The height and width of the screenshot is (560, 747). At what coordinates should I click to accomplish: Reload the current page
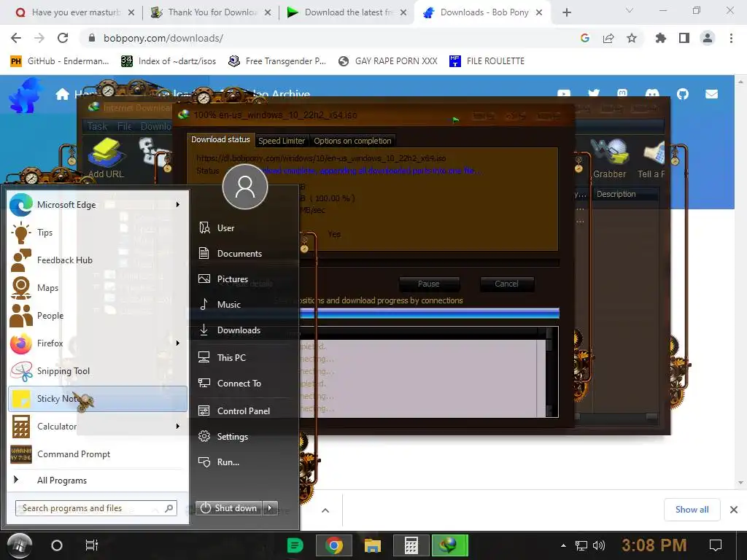[x=63, y=38]
